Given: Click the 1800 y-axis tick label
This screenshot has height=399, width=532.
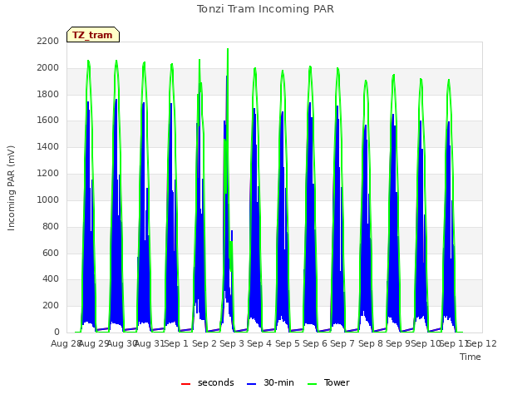Looking at the screenshot, I should pyautogui.click(x=48, y=94).
